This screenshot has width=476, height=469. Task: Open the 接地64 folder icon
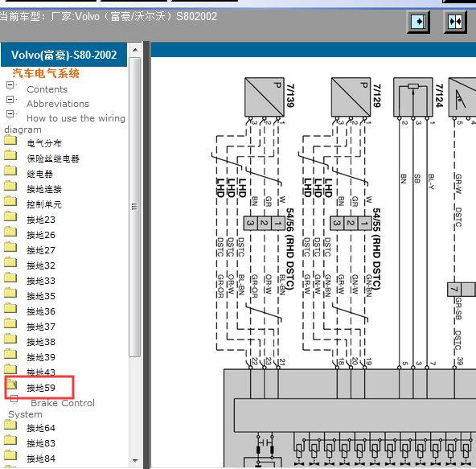pyautogui.click(x=10, y=425)
